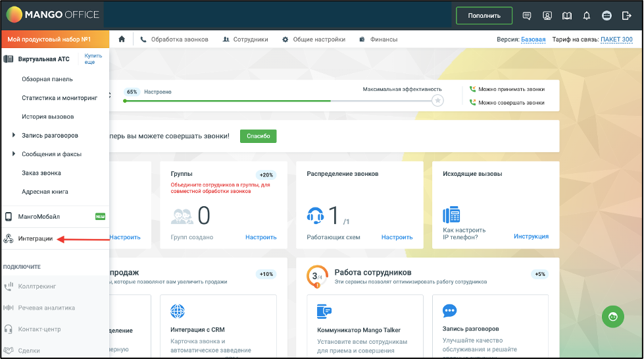Click the Контакт-центр headset icon
Viewport: 644px width, 359px height.
[x=8, y=329]
